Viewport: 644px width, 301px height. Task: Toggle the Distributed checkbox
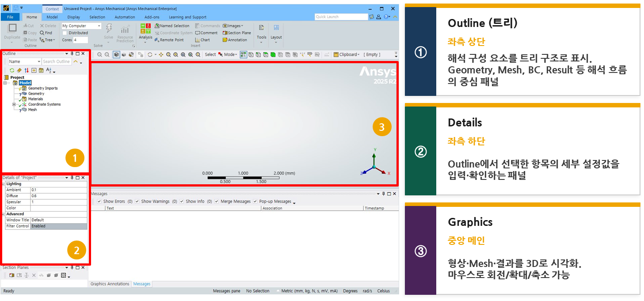coord(65,33)
